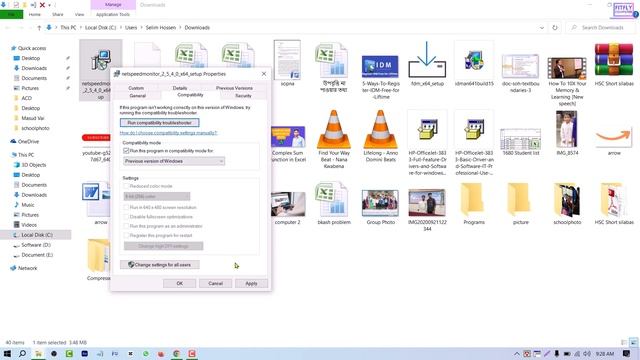
Task: Select the 1680 Student list spreadsheet
Action: [x=520, y=139]
